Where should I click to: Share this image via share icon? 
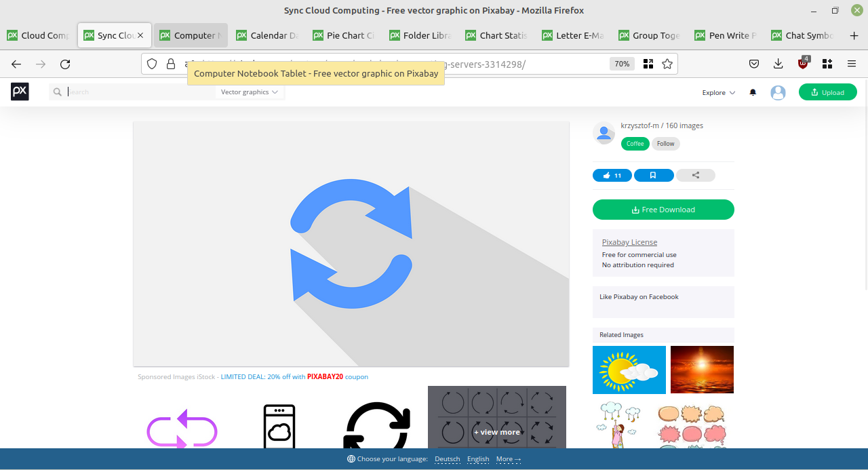point(696,176)
